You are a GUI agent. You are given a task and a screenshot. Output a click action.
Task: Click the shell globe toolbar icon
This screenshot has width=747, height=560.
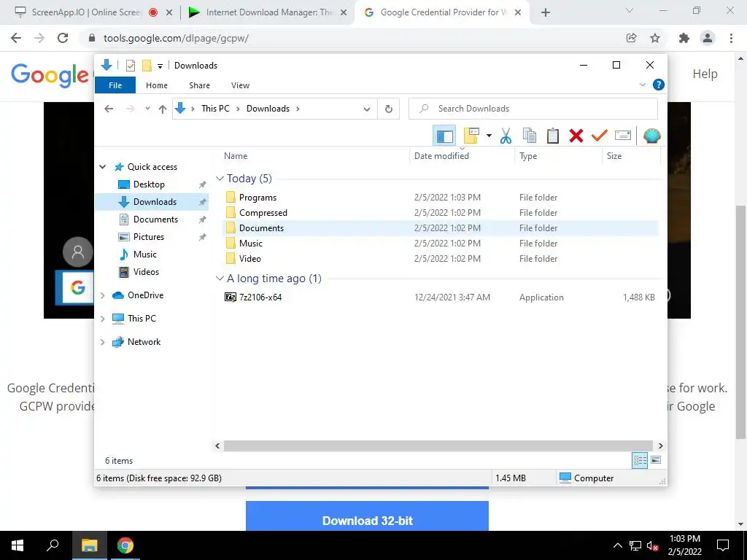(x=651, y=136)
